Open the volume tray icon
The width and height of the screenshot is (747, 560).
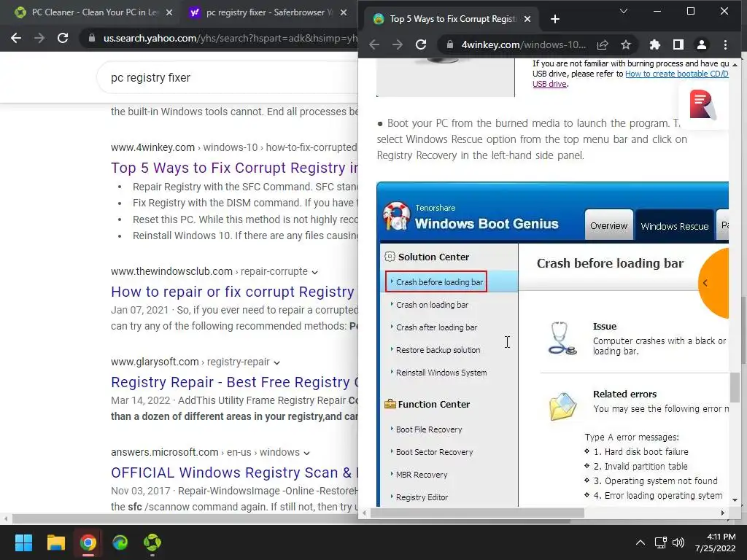click(x=678, y=542)
